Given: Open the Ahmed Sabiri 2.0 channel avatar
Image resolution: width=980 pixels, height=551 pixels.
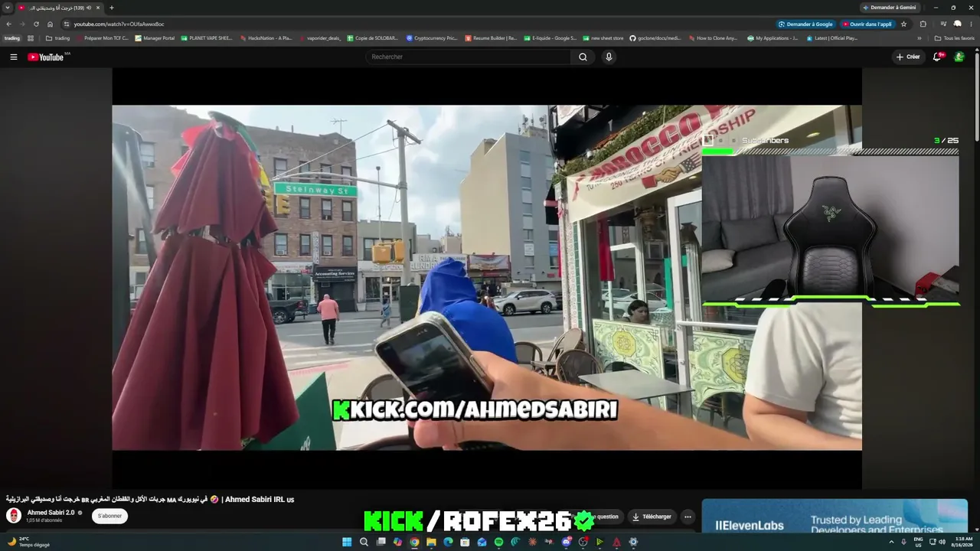Looking at the screenshot, I should (14, 515).
